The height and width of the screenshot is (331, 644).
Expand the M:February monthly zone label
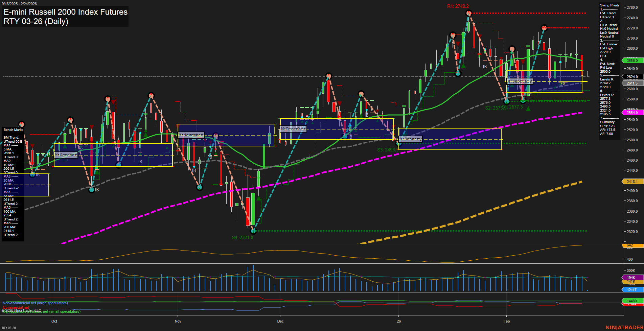519,81
